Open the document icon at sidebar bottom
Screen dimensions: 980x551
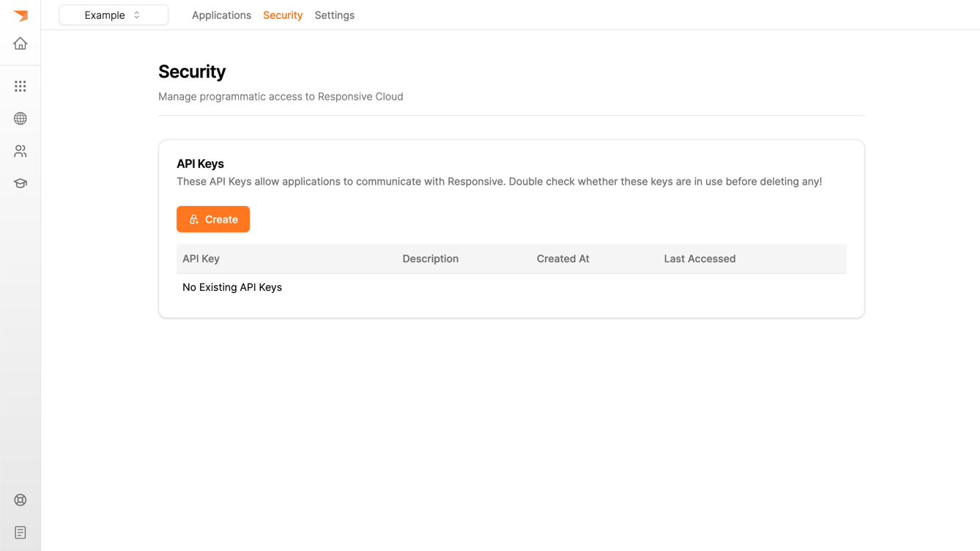click(x=21, y=533)
